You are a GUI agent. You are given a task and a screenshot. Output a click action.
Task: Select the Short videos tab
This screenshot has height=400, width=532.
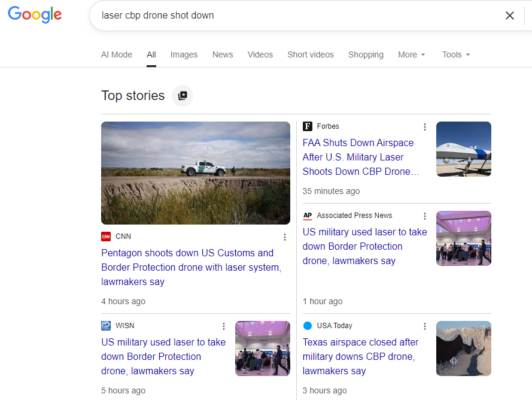click(x=311, y=54)
